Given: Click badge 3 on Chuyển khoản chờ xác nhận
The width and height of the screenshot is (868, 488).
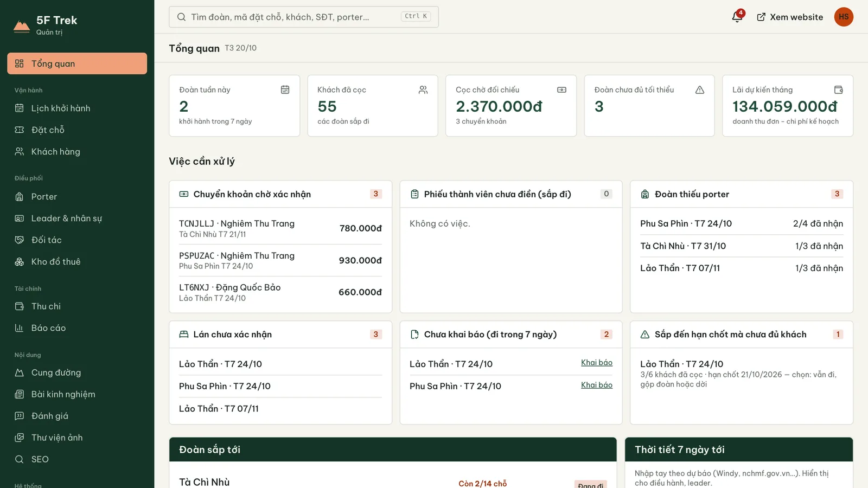Looking at the screenshot, I should [x=375, y=194].
